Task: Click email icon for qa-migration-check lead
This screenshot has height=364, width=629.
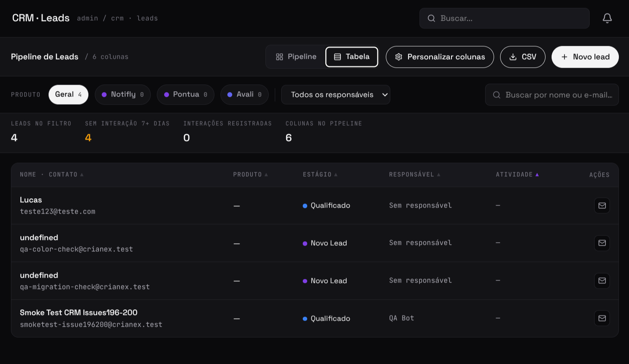Action: click(602, 280)
